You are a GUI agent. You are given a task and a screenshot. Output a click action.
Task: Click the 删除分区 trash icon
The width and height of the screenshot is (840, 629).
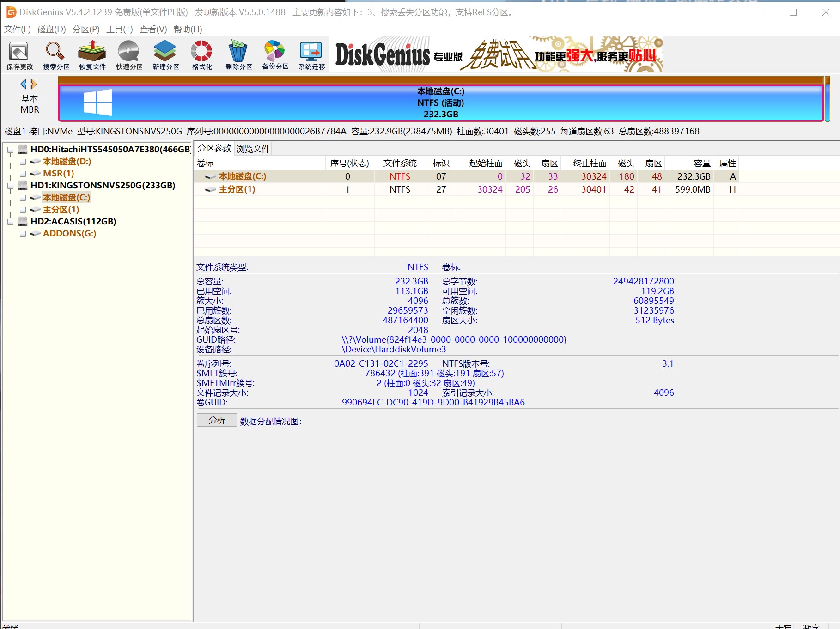[x=238, y=55]
